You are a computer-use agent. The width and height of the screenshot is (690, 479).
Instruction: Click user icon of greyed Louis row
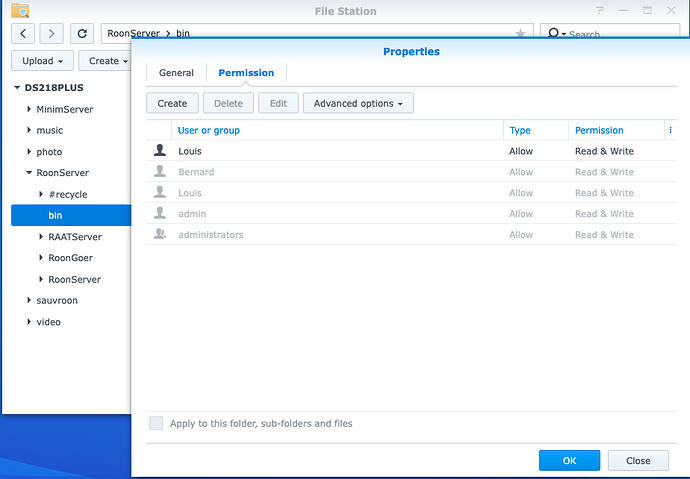(160, 192)
